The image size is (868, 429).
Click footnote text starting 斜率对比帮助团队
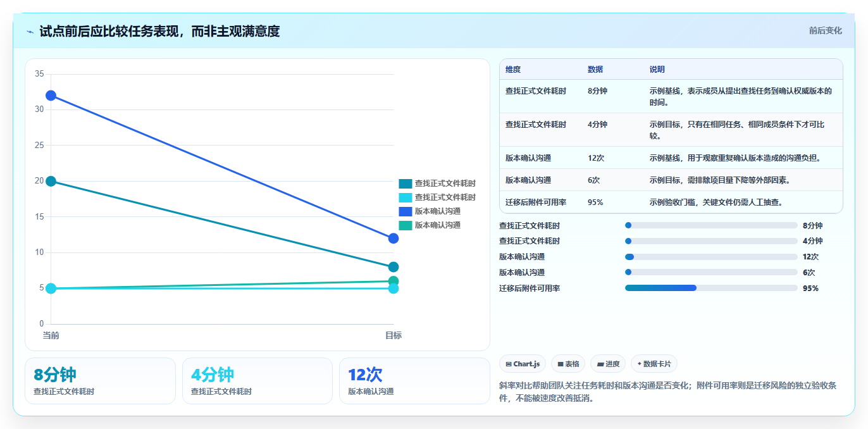pyautogui.click(x=667, y=392)
